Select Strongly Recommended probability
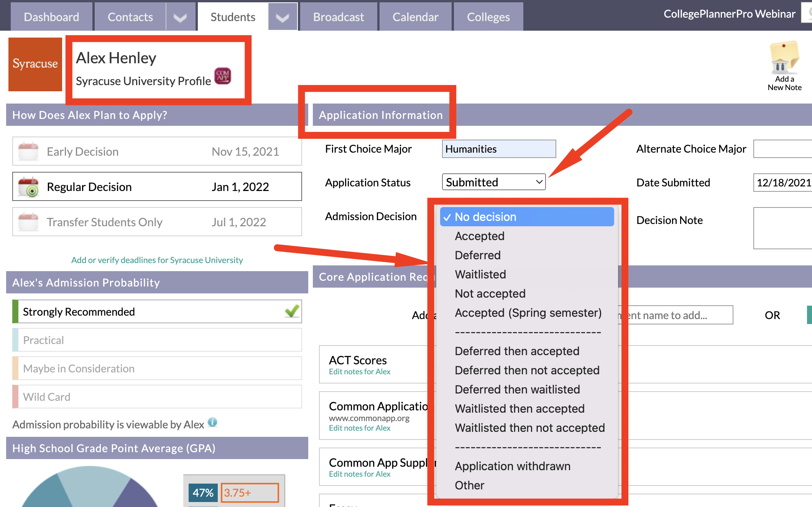The width and height of the screenshot is (812, 507). coord(157,311)
